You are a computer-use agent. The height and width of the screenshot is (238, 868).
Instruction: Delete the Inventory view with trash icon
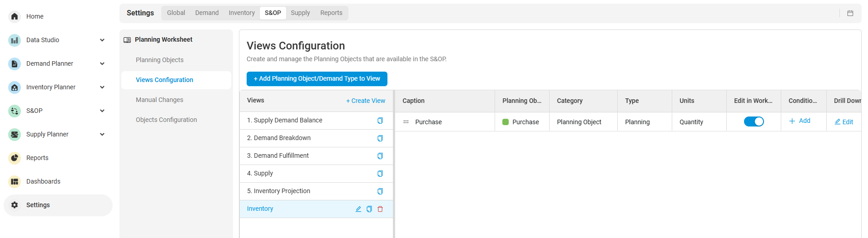[380, 209]
